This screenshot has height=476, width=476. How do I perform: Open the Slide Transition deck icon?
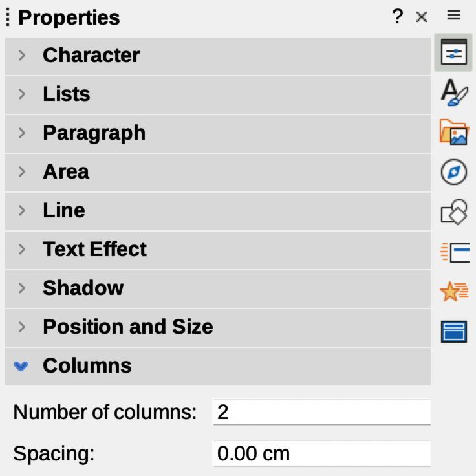click(x=453, y=251)
